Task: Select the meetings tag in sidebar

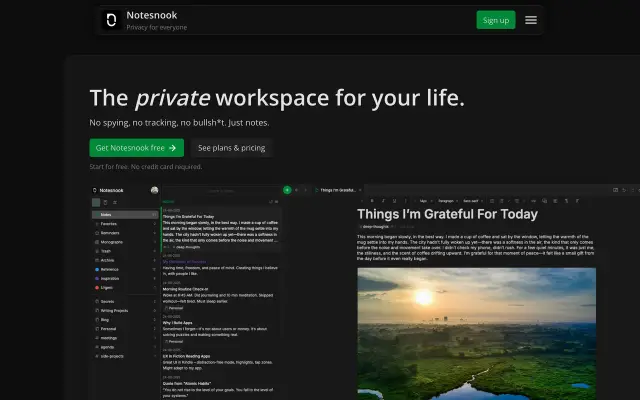Action: (x=125, y=338)
